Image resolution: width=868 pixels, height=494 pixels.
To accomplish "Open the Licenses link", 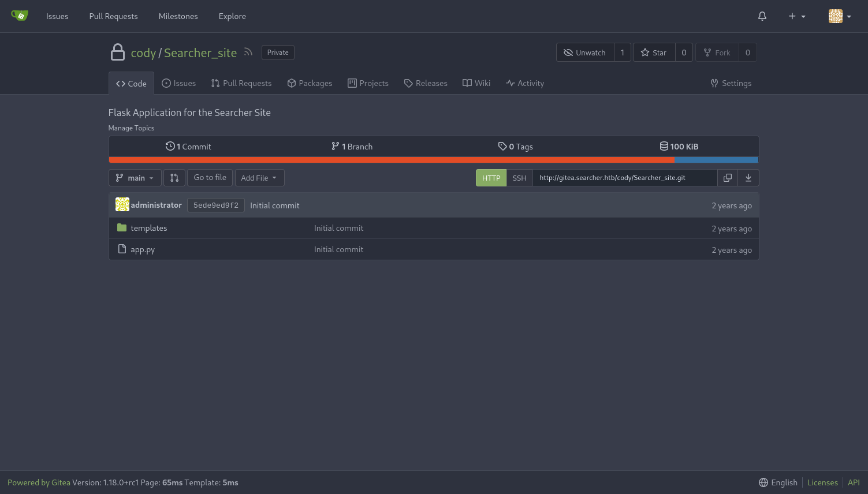I will pyautogui.click(x=822, y=482).
